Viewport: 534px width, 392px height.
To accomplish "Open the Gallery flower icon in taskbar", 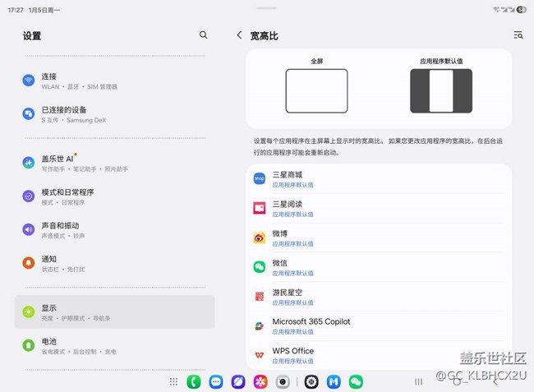I will 260,381.
